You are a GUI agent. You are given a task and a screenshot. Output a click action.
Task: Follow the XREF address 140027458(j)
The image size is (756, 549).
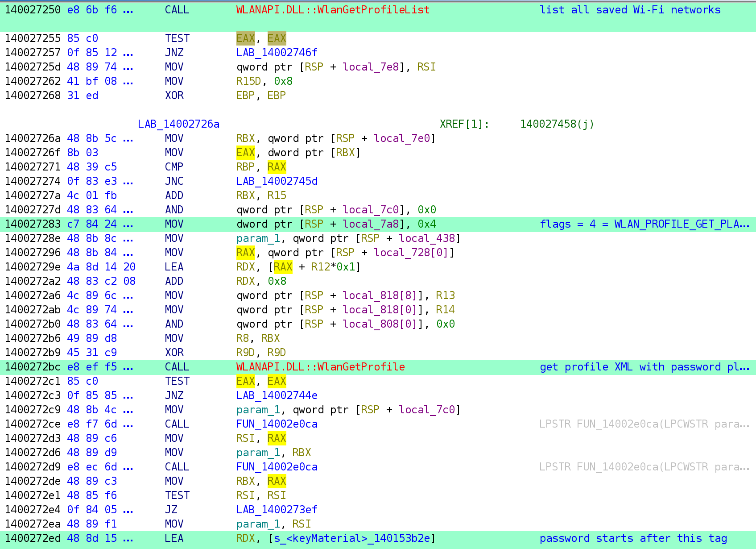click(x=557, y=124)
